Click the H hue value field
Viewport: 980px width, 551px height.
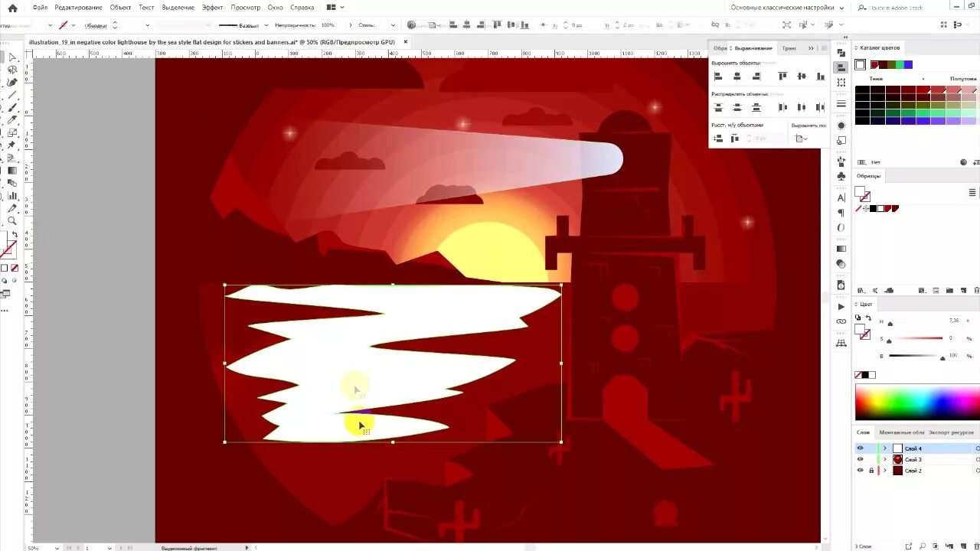(x=954, y=321)
